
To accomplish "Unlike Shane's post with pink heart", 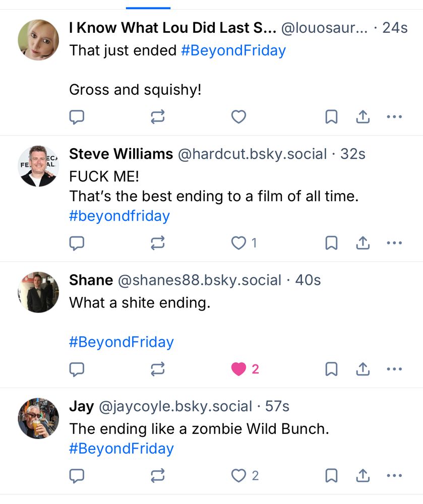I will pyautogui.click(x=239, y=369).
